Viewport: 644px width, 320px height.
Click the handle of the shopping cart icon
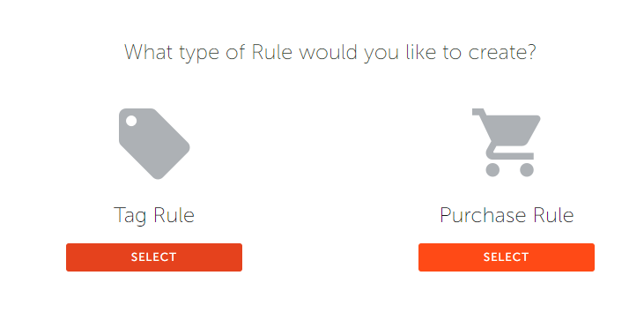[x=479, y=112]
